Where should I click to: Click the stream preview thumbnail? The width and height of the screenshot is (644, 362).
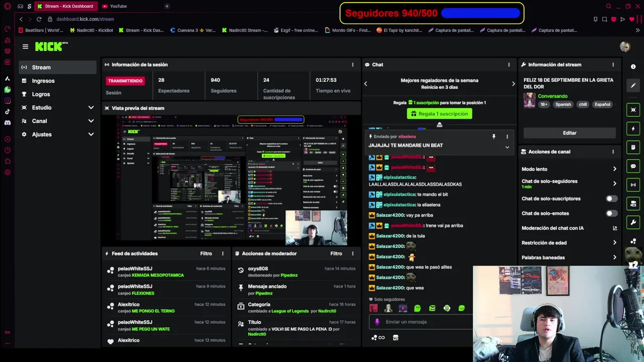[232, 180]
